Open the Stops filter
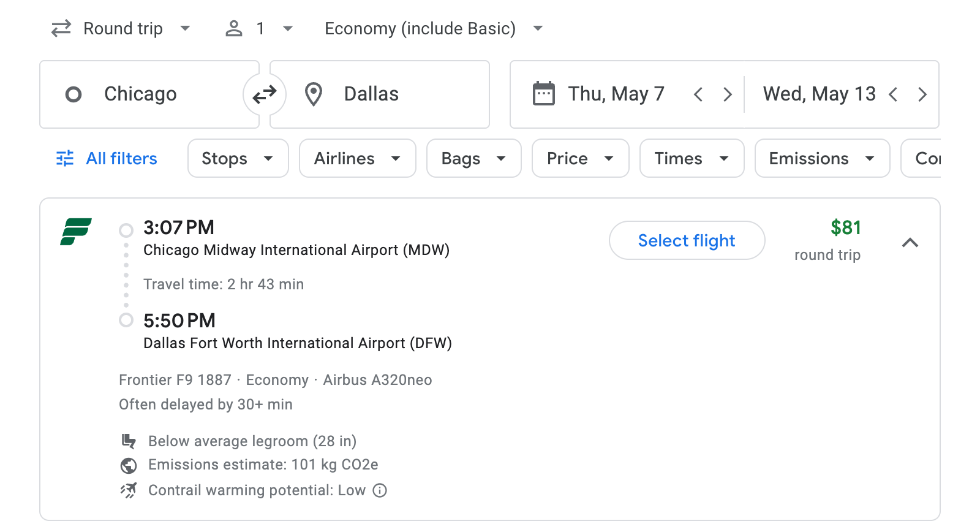Image resolution: width=980 pixels, height=521 pixels. point(238,158)
